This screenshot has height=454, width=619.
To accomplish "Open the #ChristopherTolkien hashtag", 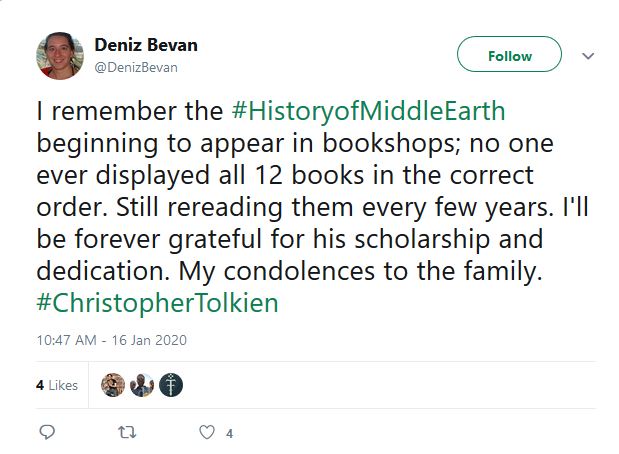I will point(158,304).
